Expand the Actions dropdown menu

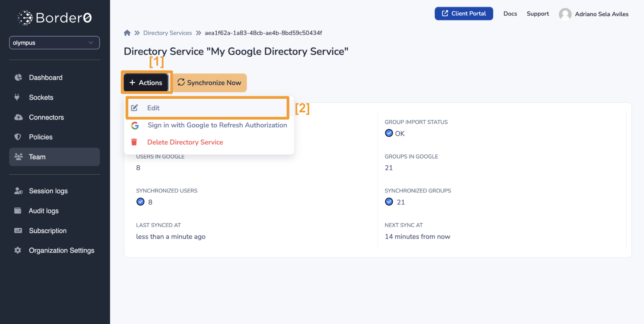[146, 82]
